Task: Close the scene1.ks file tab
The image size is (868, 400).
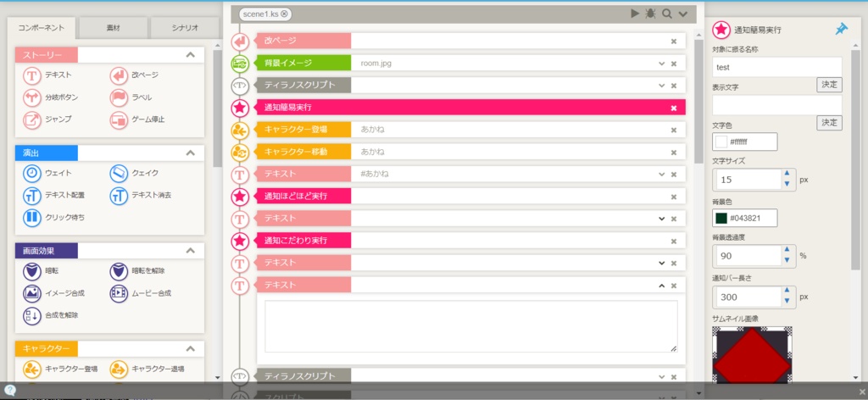Action: (x=284, y=14)
